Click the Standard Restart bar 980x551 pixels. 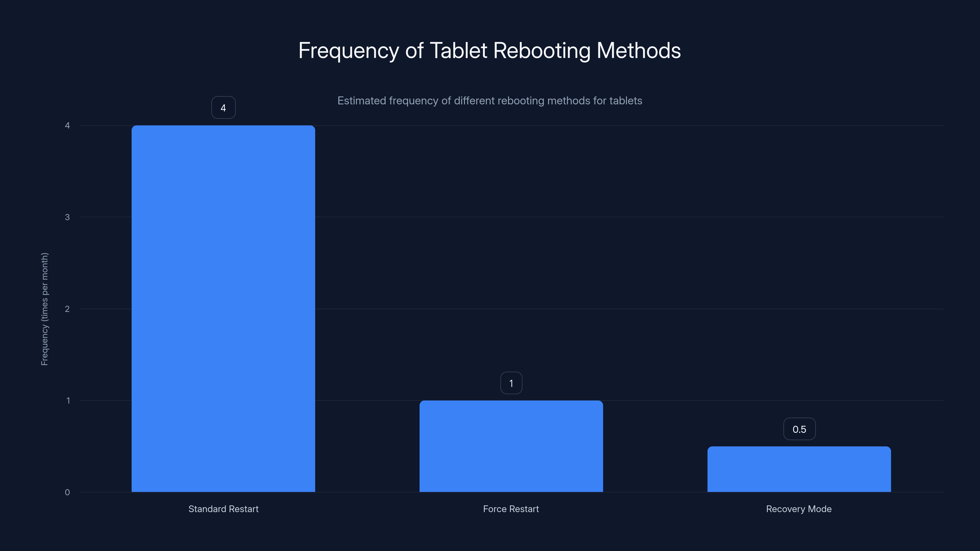[x=223, y=308]
